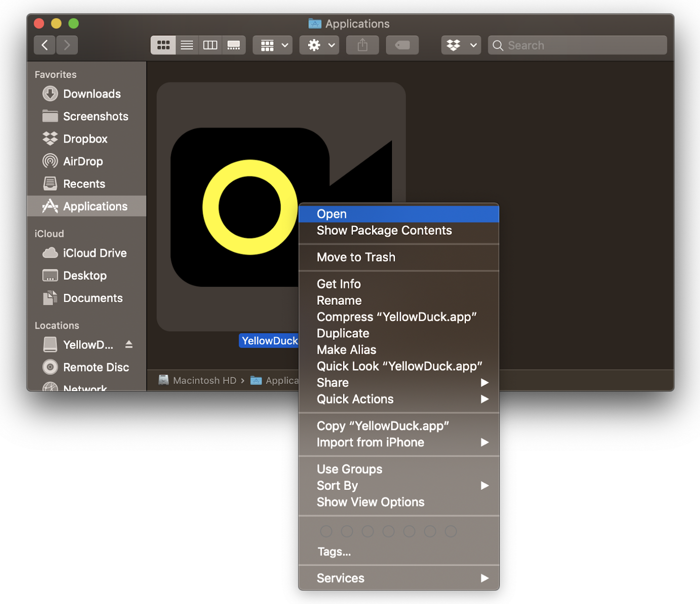Expand the Sort By submenu
Viewport: 700px width, 604px height.
coord(399,486)
